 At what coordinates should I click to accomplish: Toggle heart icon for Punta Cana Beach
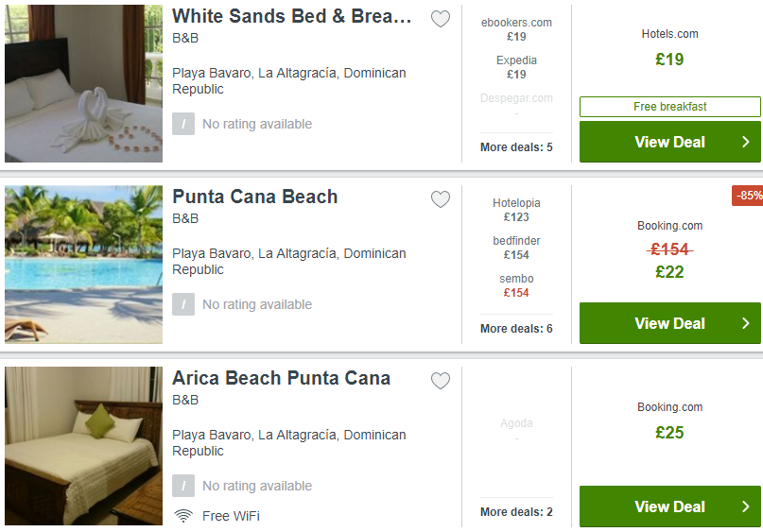pos(441,199)
